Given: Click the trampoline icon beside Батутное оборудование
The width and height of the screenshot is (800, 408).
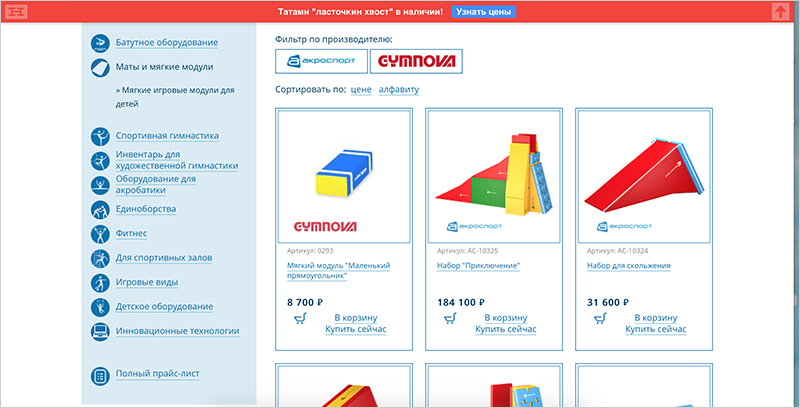Looking at the screenshot, I should pos(100,43).
